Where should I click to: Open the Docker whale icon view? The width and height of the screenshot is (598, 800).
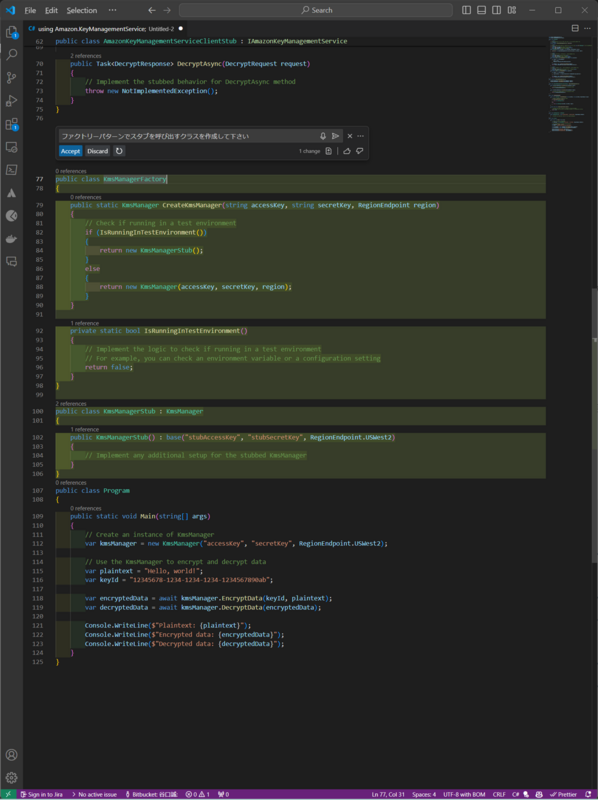tap(11, 239)
